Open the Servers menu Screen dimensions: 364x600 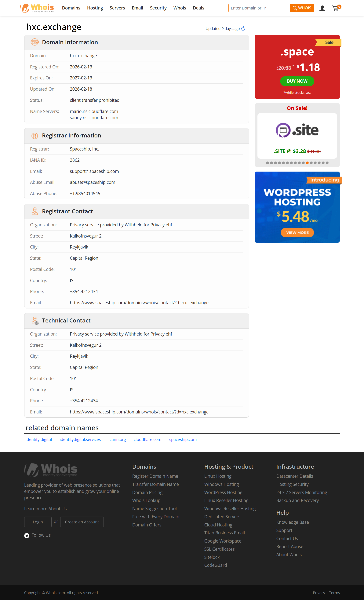[x=117, y=8]
